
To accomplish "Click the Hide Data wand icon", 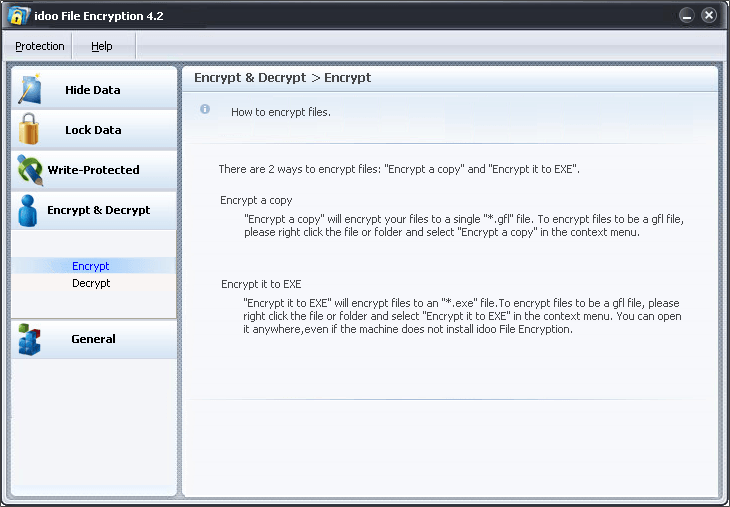I will coord(30,88).
